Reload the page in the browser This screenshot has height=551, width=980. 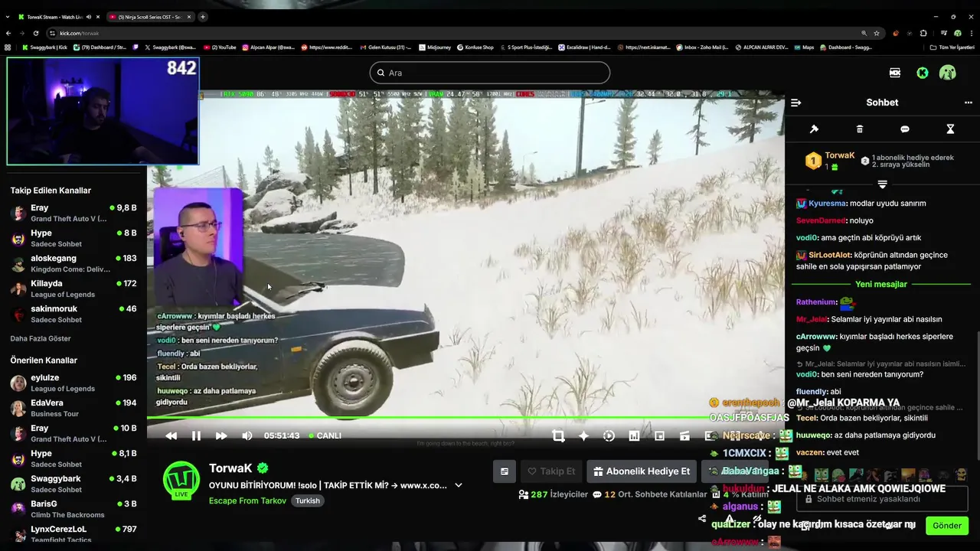35,33
